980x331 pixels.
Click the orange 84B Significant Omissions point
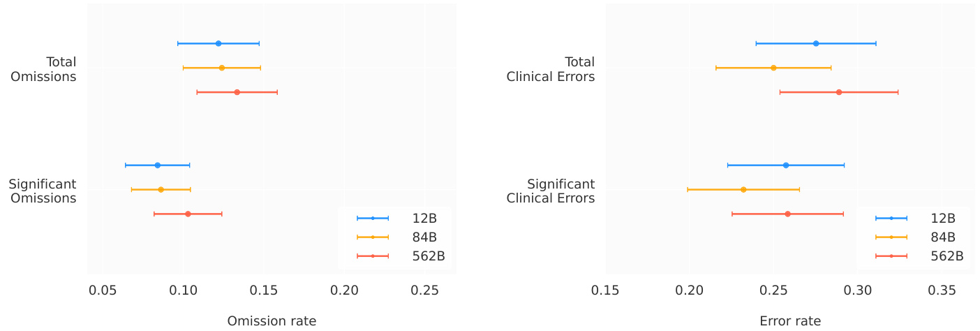pos(161,189)
